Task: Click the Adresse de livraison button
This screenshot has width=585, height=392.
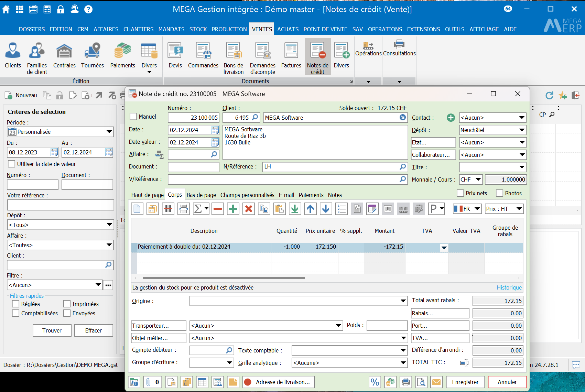Action: (x=279, y=382)
